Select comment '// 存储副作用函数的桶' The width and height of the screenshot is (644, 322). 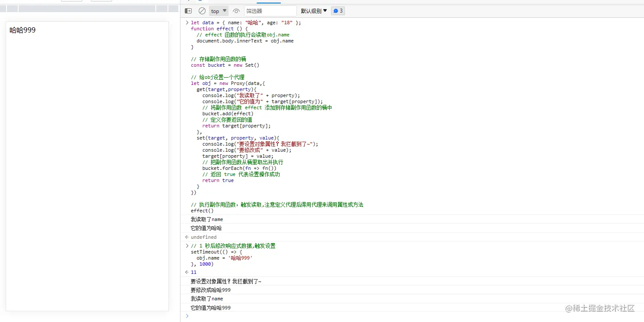(219, 59)
